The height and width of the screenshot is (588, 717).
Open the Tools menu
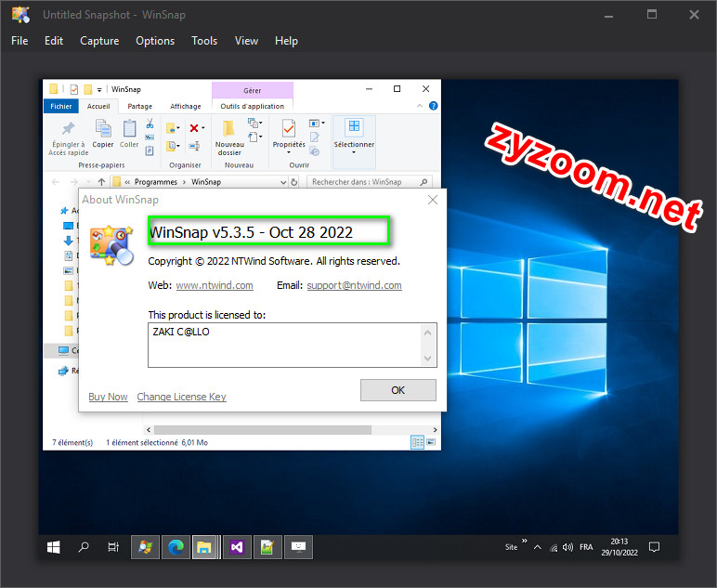pyautogui.click(x=204, y=41)
